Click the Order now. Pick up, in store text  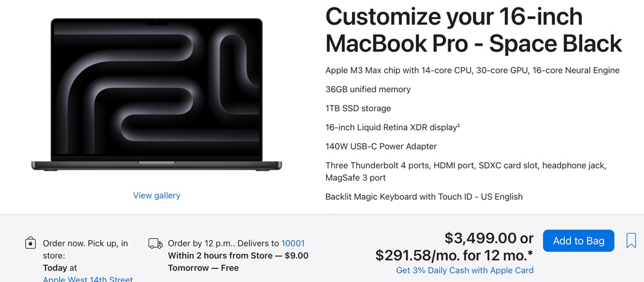click(85, 249)
